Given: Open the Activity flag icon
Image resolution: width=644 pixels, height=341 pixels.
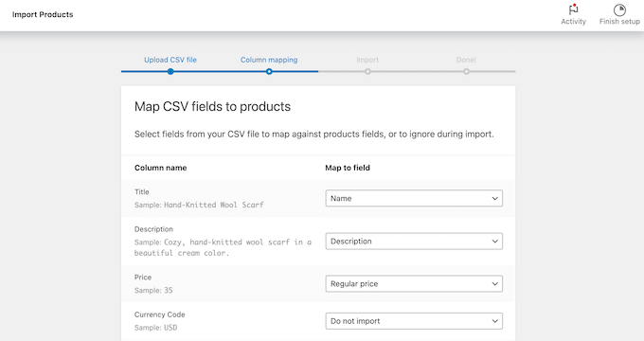Looking at the screenshot, I should [x=573, y=9].
